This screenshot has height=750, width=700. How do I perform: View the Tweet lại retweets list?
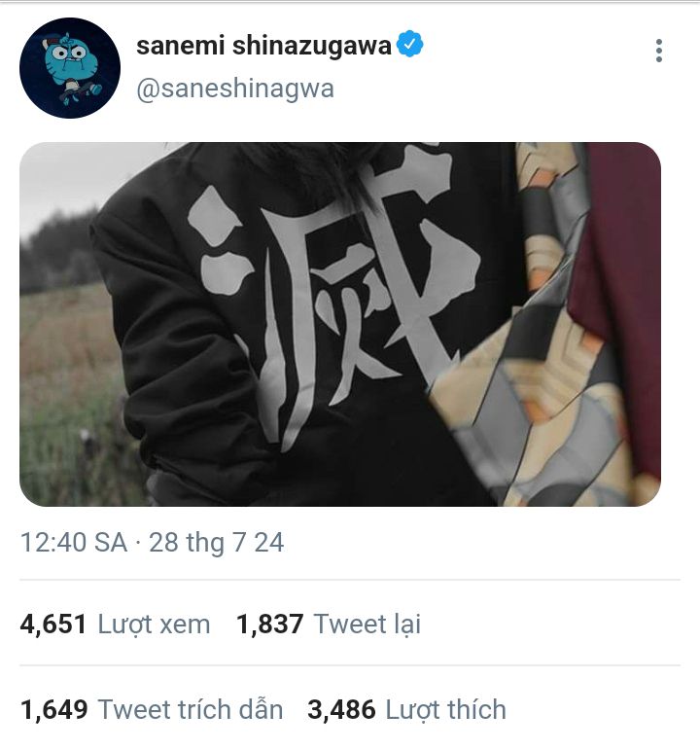point(367,624)
